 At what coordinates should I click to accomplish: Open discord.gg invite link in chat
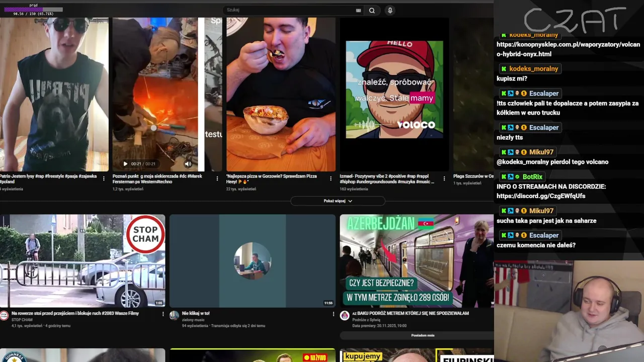(x=541, y=196)
